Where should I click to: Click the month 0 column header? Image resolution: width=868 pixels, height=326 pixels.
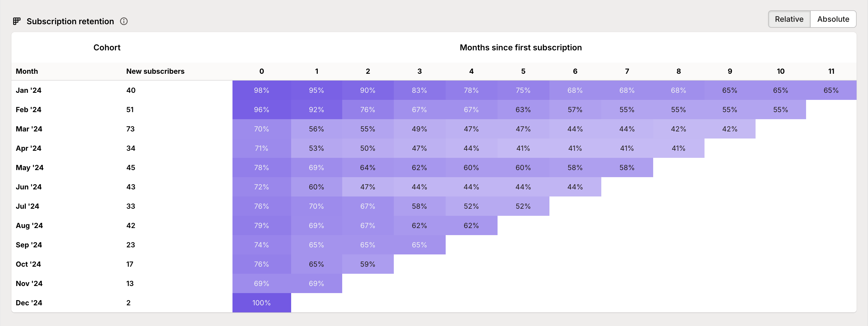(262, 71)
